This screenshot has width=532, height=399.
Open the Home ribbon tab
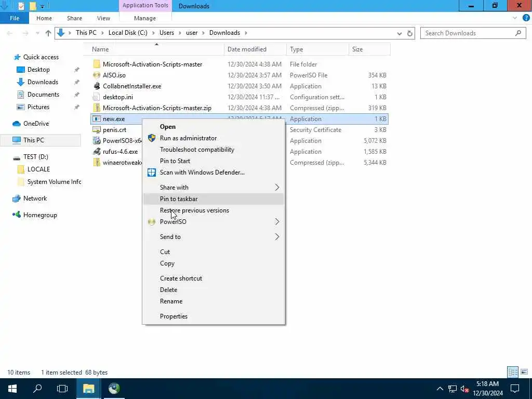click(x=44, y=18)
